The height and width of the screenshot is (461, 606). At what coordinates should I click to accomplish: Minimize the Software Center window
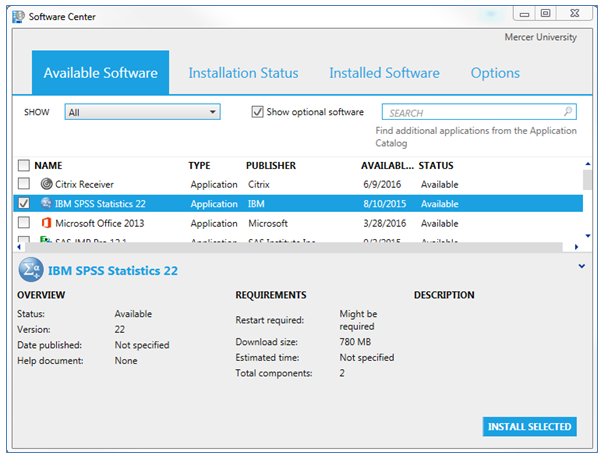(x=524, y=14)
